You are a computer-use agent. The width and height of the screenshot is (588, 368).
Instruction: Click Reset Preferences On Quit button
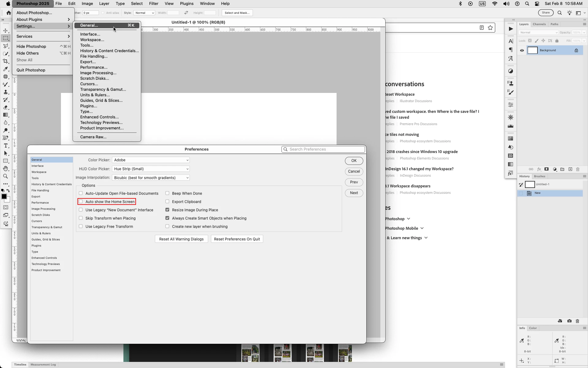pos(237,239)
